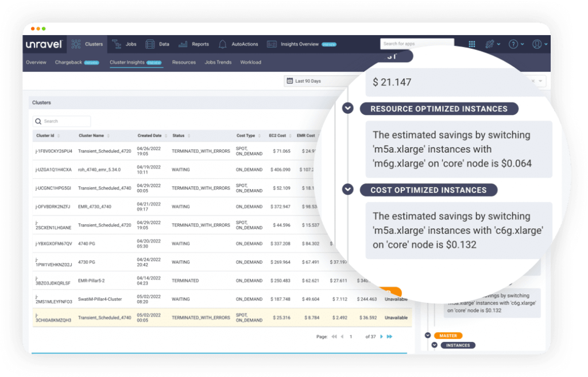Open the Clusters nav item
This screenshot has width=588, height=377.
(87, 44)
